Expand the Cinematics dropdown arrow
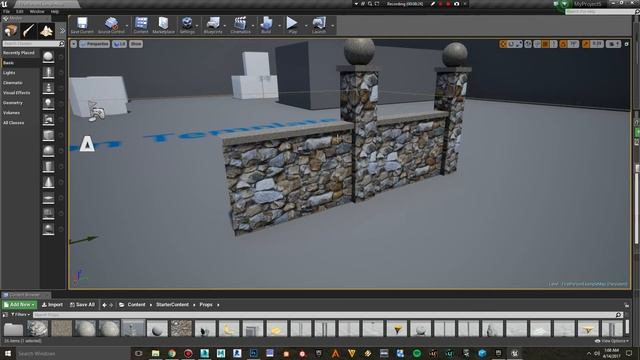 tap(253, 26)
